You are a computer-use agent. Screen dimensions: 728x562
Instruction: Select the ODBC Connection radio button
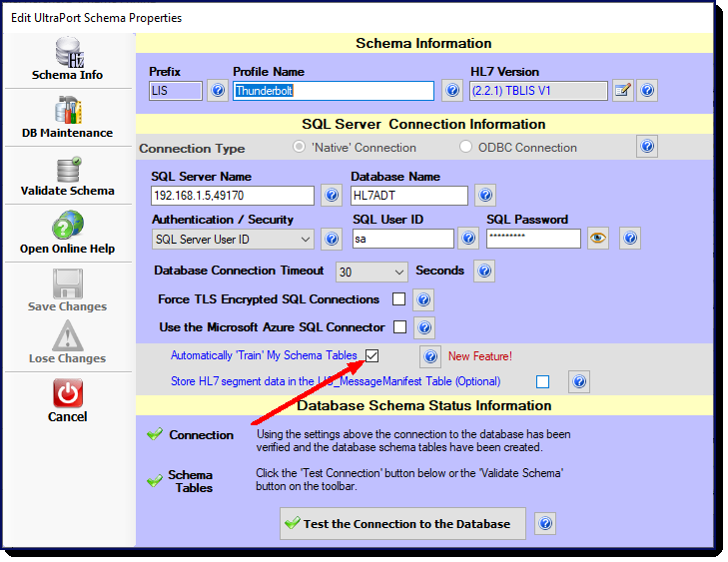pyautogui.click(x=465, y=147)
